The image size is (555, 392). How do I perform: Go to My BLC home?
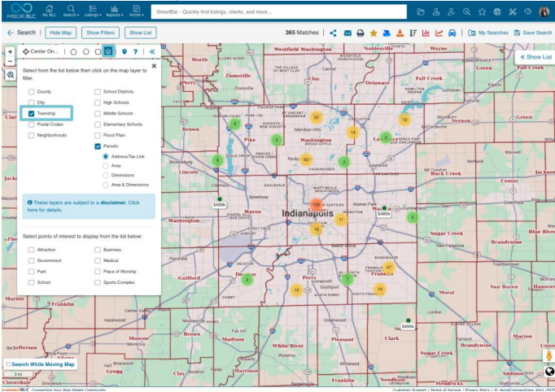50,11
